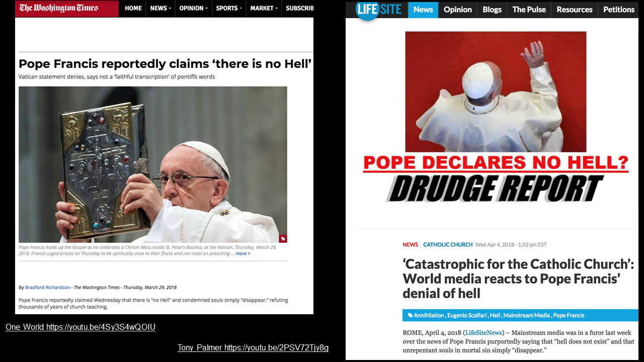Click the 'DRUDGE REPORT' text in image
Screen dimensions: 644x362
pos(496,189)
